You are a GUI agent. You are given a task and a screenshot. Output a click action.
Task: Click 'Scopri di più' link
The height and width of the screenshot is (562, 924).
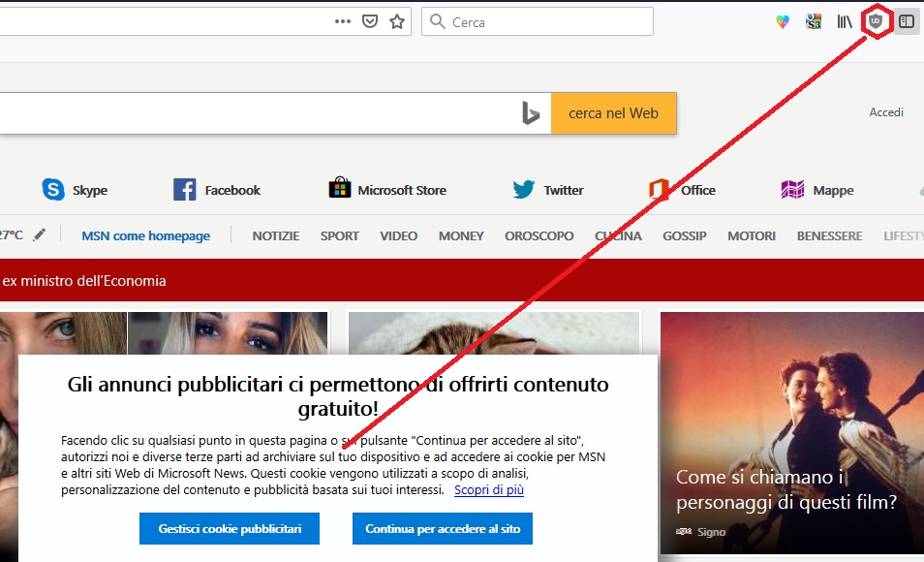tap(488, 490)
